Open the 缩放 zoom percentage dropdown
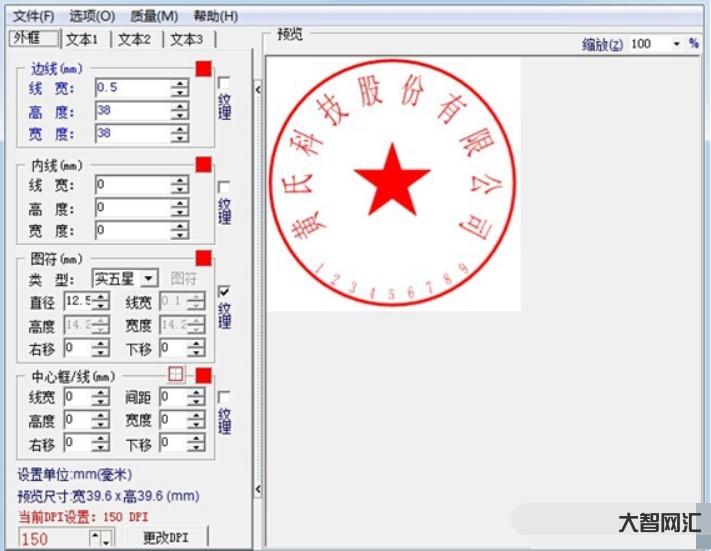This screenshot has height=551, width=711. [676, 44]
